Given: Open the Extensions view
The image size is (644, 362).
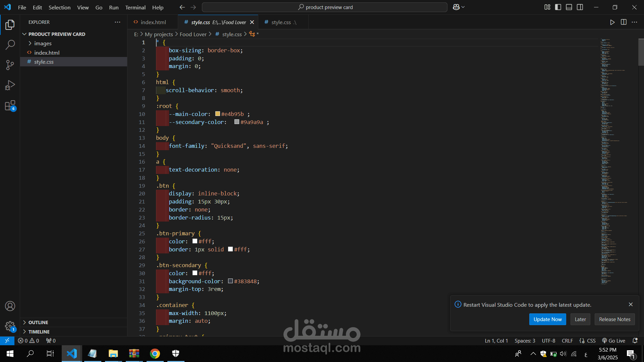Looking at the screenshot, I should point(10,106).
